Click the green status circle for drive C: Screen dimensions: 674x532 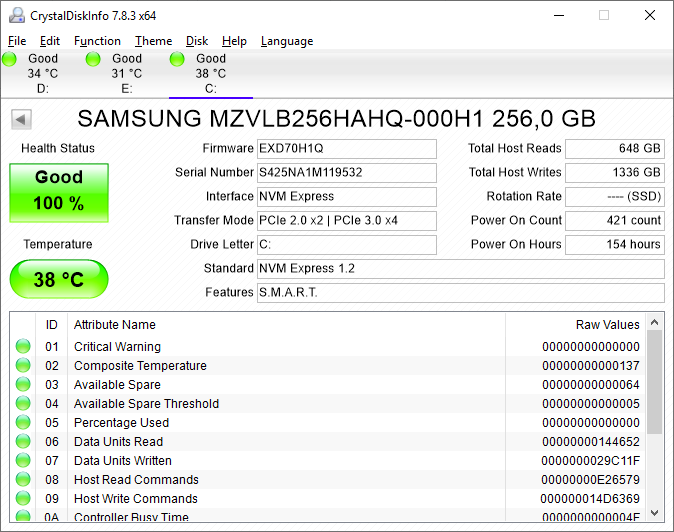pyautogui.click(x=177, y=59)
